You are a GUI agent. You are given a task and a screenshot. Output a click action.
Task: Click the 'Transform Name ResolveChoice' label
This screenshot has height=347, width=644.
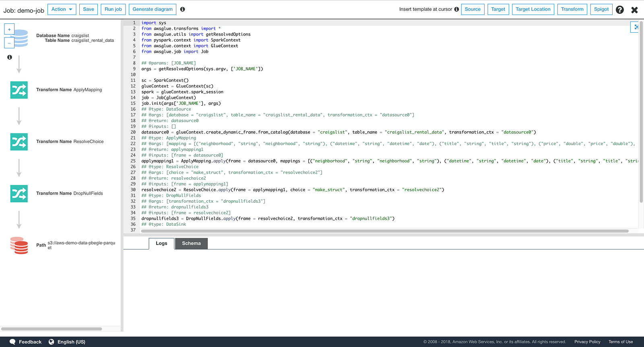pyautogui.click(x=70, y=142)
